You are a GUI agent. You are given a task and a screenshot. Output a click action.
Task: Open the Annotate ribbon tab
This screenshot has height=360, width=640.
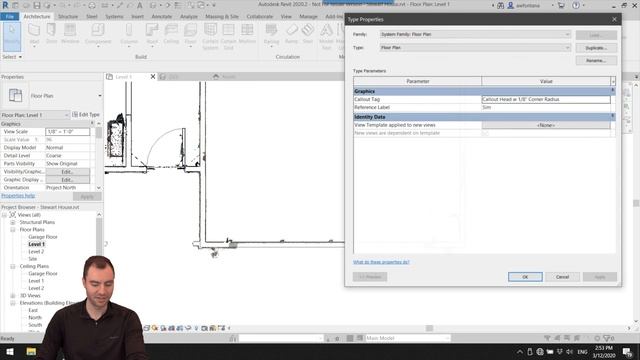pos(162,16)
